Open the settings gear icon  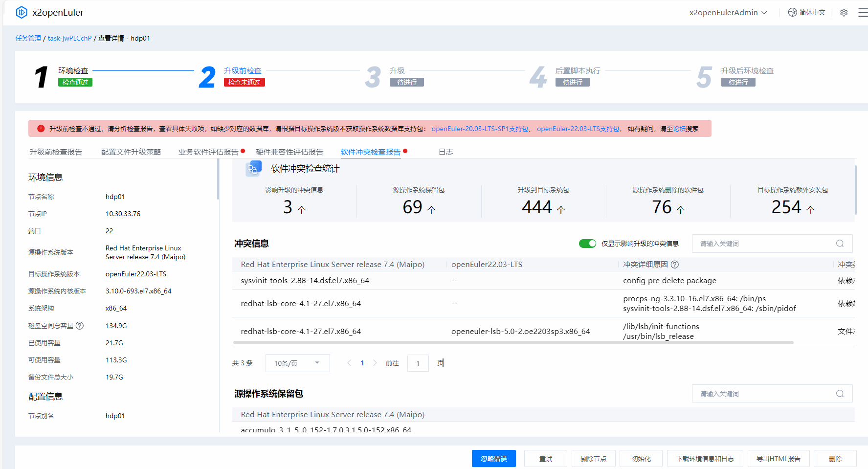click(x=844, y=13)
